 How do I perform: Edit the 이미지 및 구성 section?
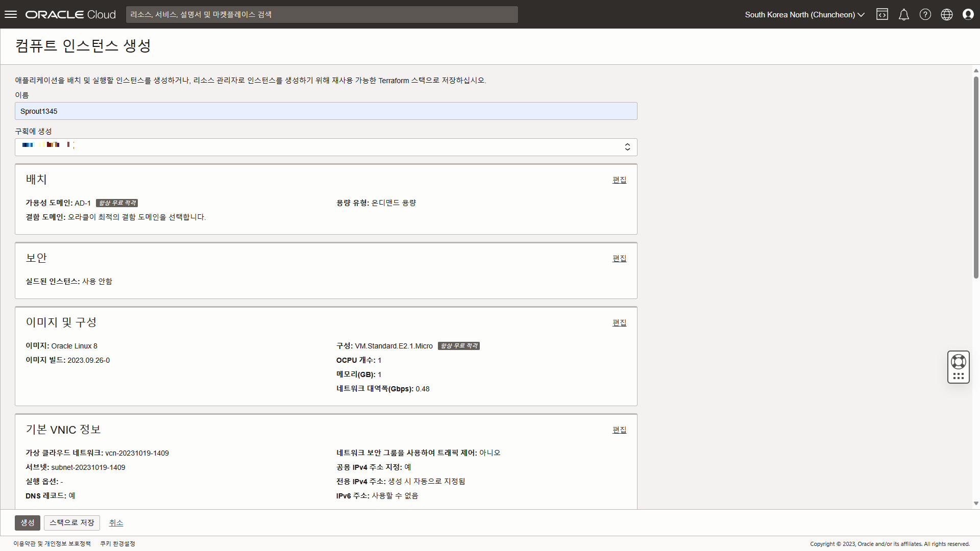[619, 322]
